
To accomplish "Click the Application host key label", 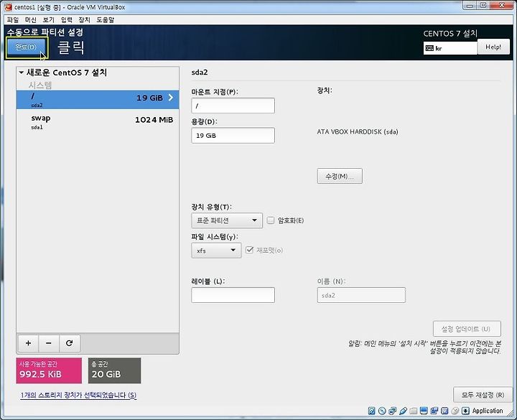I will [488, 411].
